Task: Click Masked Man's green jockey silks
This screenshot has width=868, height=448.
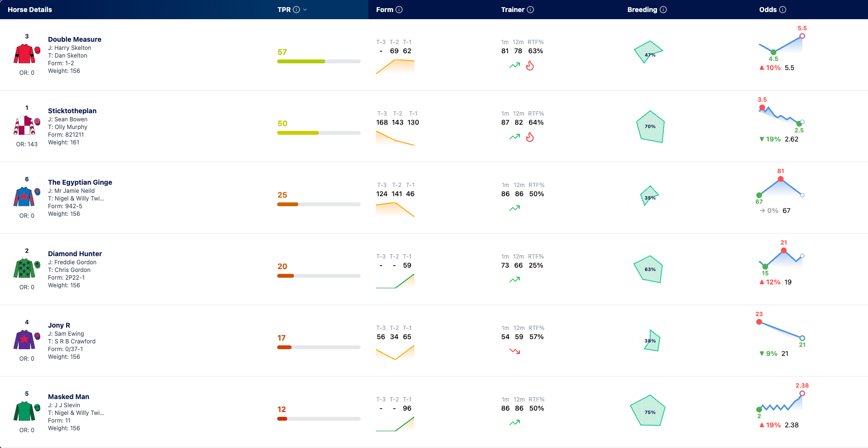Action: click(x=24, y=412)
